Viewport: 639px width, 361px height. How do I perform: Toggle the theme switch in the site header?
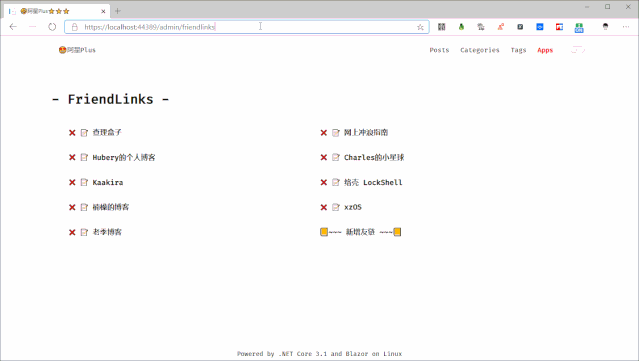(578, 50)
